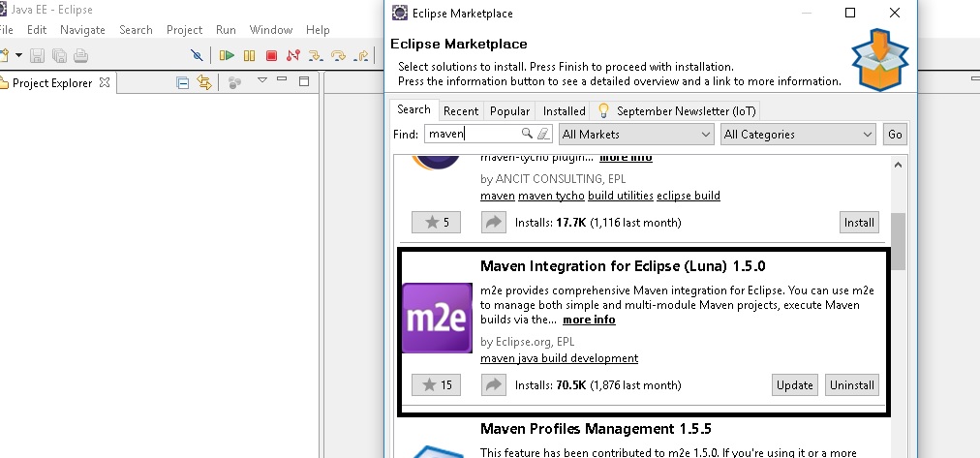
Task: Click more info link for m2e
Action: 589,320
